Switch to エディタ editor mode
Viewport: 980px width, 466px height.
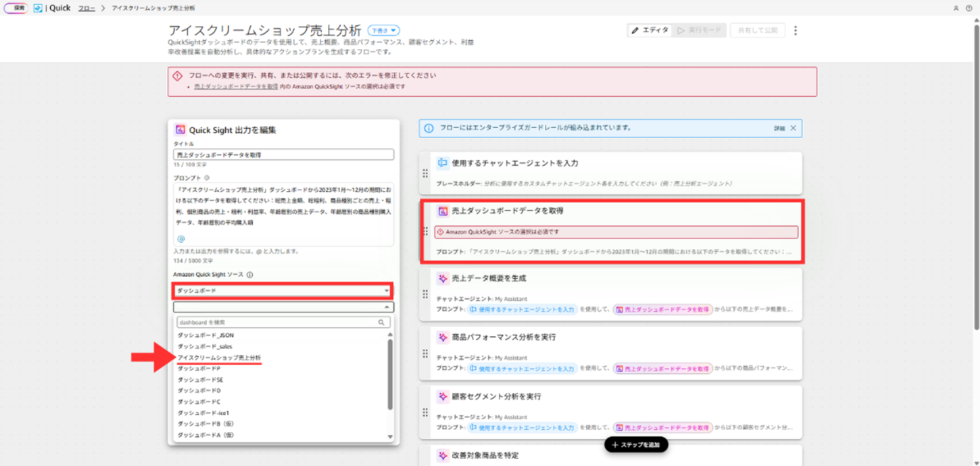pyautogui.click(x=649, y=30)
